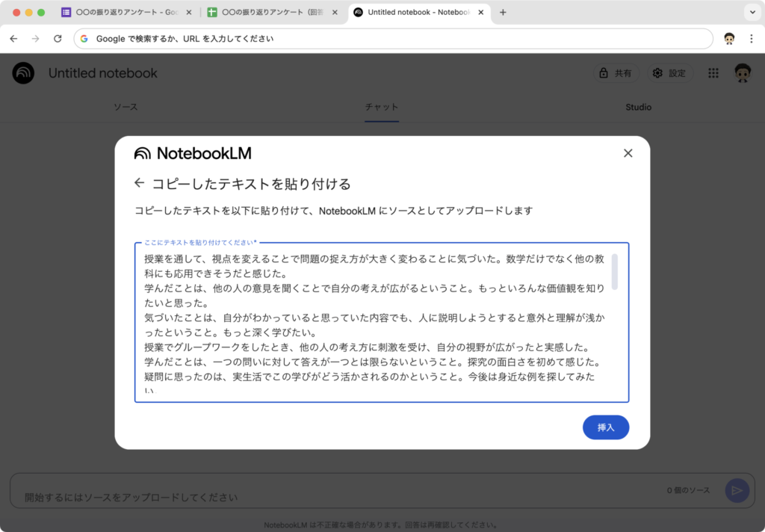Image resolution: width=765 pixels, height=532 pixels.
Task: Click the first line starting 授業を通して
Action: (374, 259)
